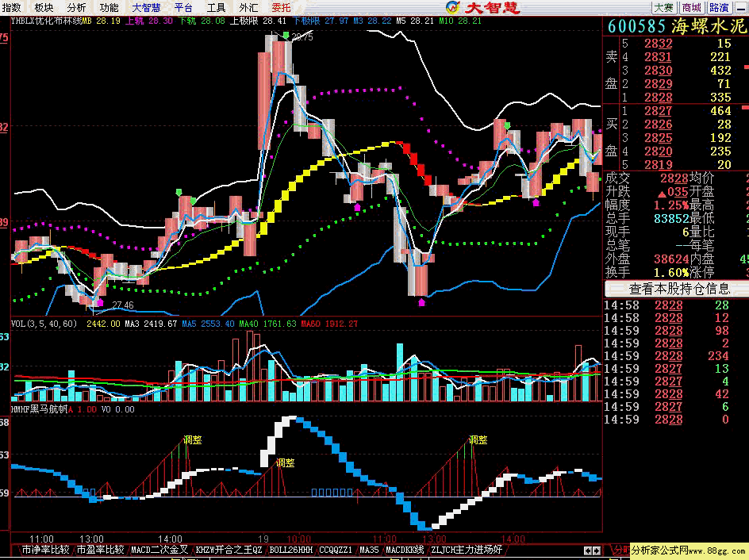Click buy level 4 price 2820
The width and height of the screenshot is (749, 560).
(x=659, y=152)
